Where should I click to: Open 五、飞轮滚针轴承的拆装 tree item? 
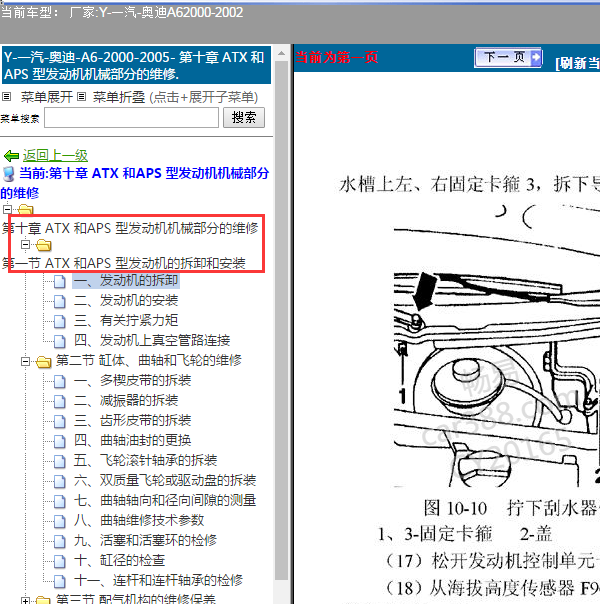[x=146, y=461]
